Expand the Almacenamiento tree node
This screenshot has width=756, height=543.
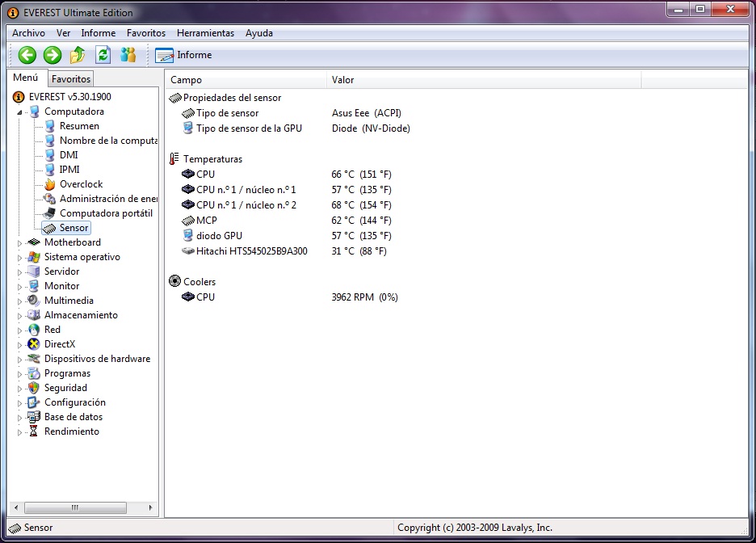point(20,315)
